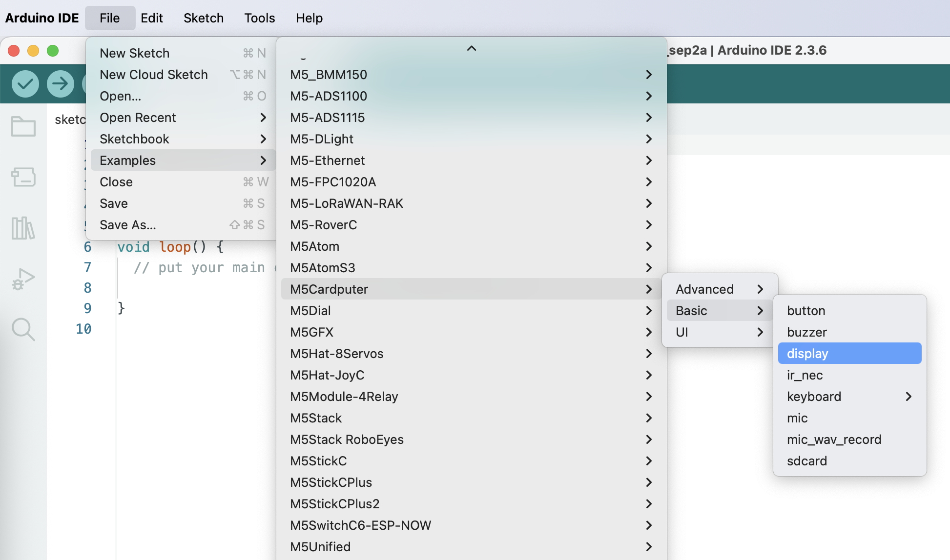
Task: Expand M5-FPC1020A examples
Action: (471, 182)
